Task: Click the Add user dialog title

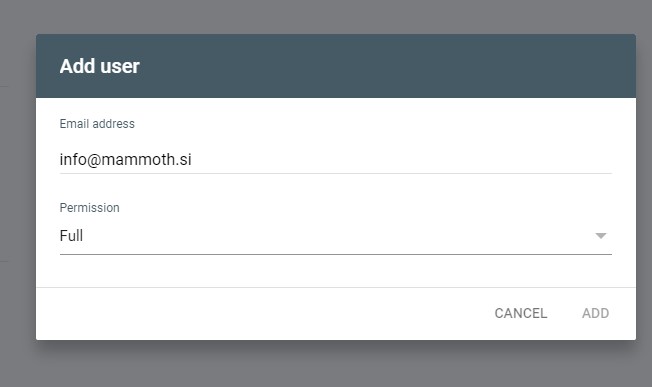Action: (99, 66)
